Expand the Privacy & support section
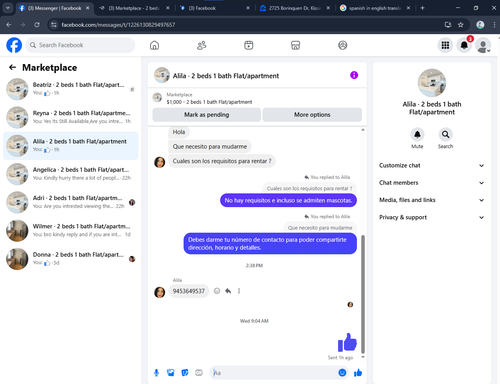 tap(432, 217)
